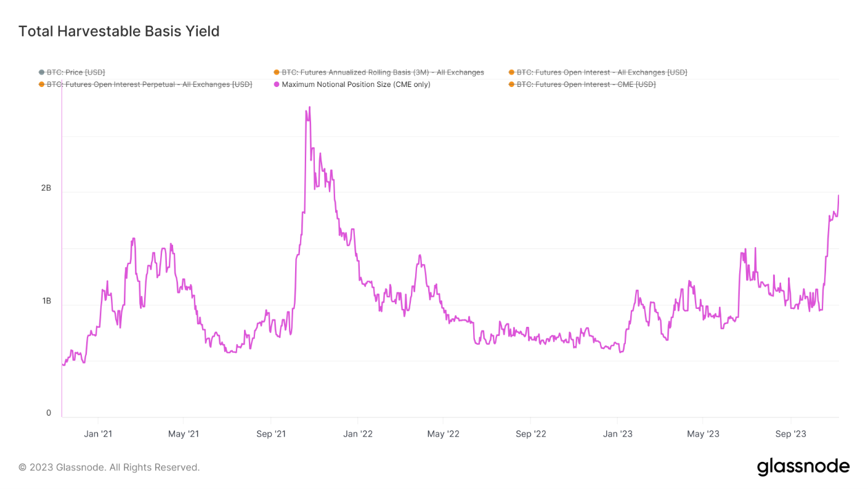Enable Futures Open Interest - CME series
Screen dimensions: 868x489
pyautogui.click(x=586, y=84)
